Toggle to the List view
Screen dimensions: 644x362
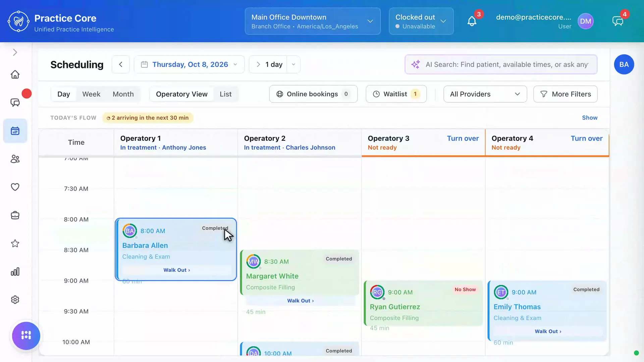pos(225,94)
